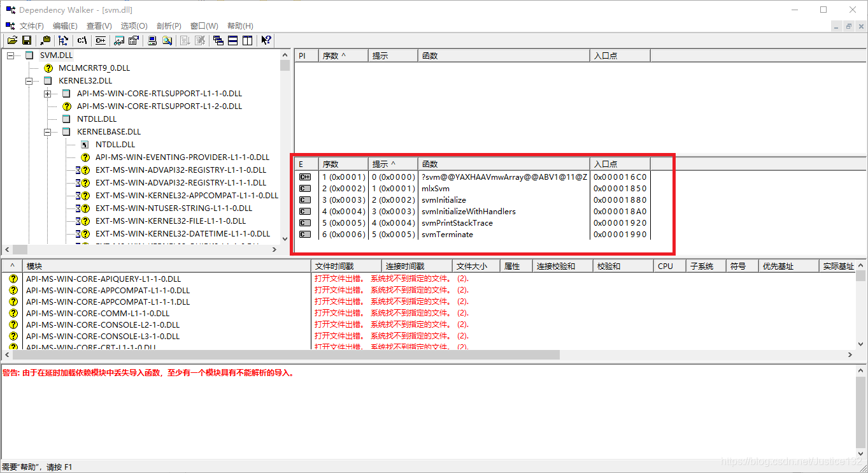The image size is (868, 473).
Task: Collapse the KERNEL32.DLL tree node
Action: coord(29,81)
